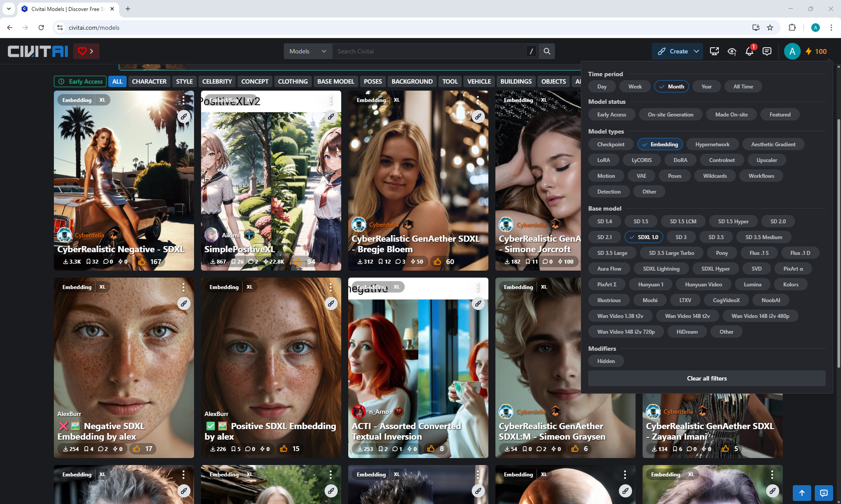
Task: Click the search magnifier button
Action: [547, 51]
